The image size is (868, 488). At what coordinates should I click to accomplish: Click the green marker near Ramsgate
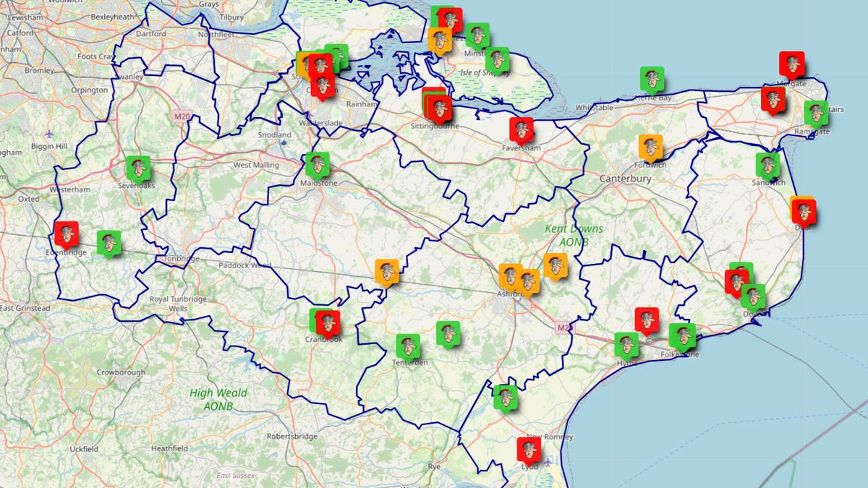(x=817, y=114)
